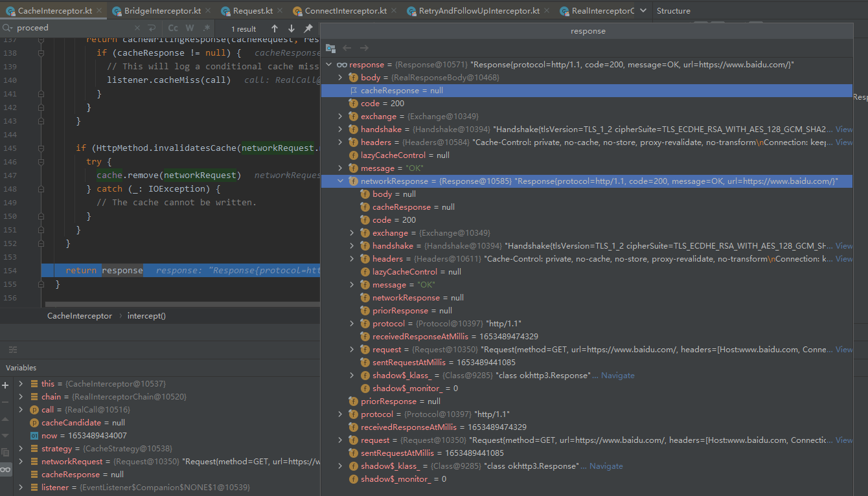Image resolution: width=868 pixels, height=496 pixels.
Task: Open the Structure panel tab
Action: coord(674,11)
